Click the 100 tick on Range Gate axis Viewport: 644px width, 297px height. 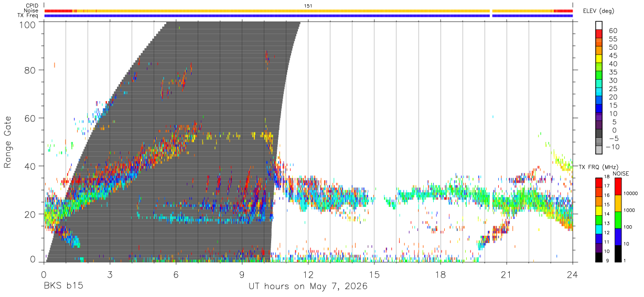click(x=27, y=25)
